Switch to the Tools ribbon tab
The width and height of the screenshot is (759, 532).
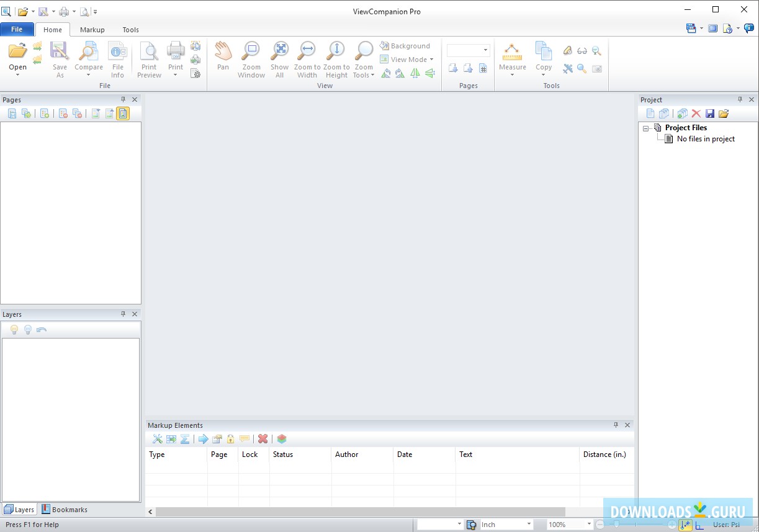(x=131, y=30)
